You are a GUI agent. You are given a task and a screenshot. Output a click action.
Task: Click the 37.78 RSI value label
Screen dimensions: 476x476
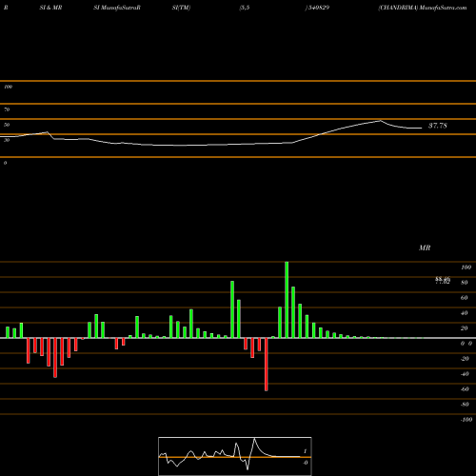tap(438, 126)
